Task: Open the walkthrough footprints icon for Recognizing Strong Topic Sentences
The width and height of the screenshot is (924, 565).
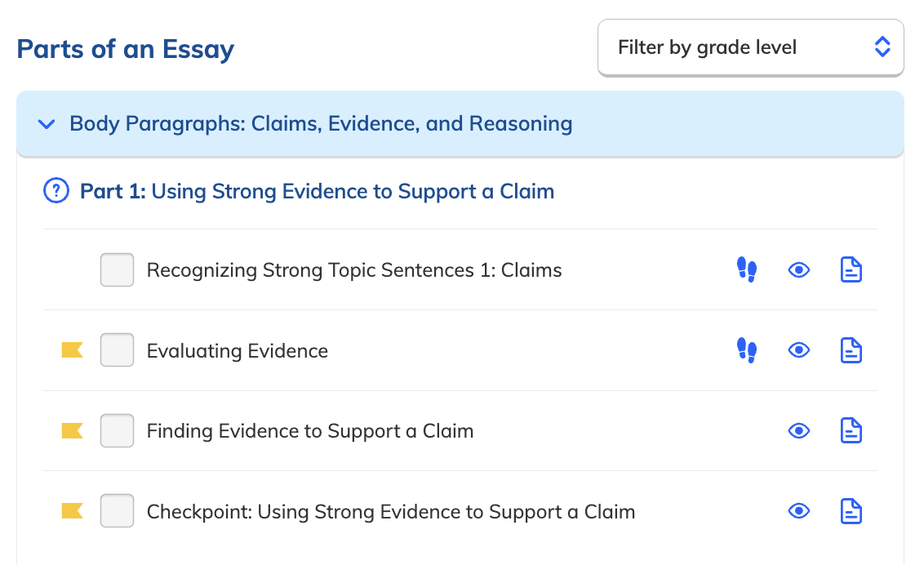Action: point(746,269)
